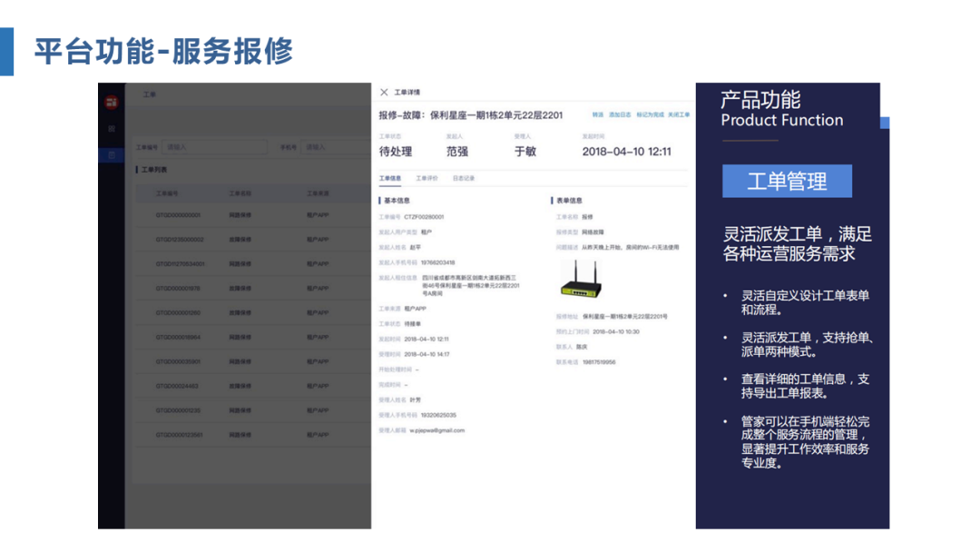Select the highlighted work order sidebar icon

112,155
